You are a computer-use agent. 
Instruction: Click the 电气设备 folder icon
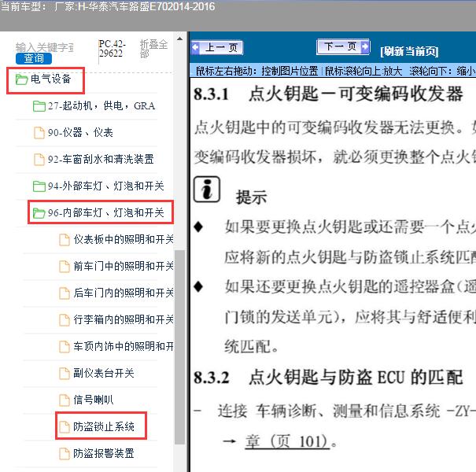(x=21, y=79)
